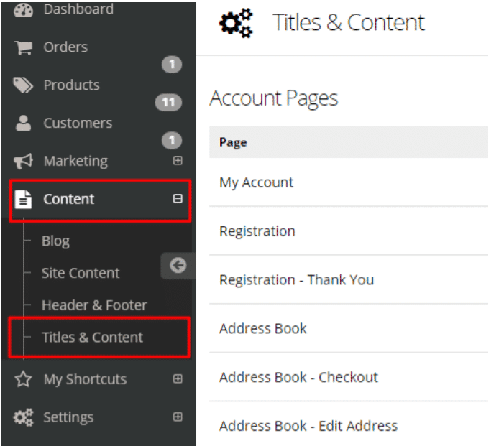The image size is (504, 446).
Task: Collapse the Content menu minus sign
Action: pos(178,198)
